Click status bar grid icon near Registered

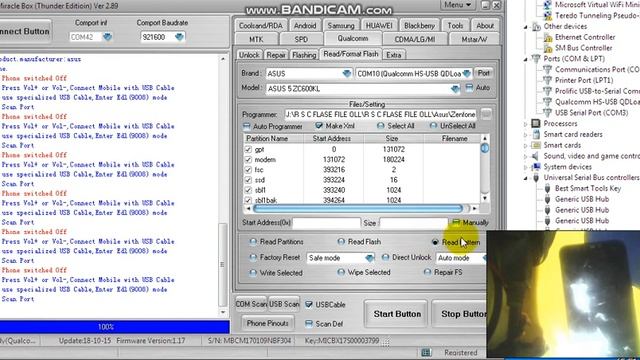[426, 353]
